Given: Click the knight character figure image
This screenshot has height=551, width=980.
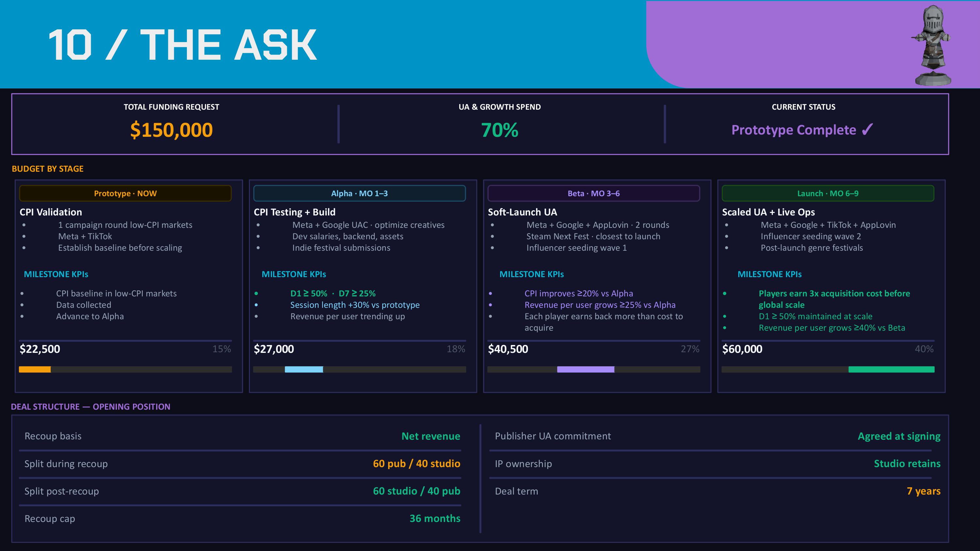Looking at the screenshot, I should 932,45.
